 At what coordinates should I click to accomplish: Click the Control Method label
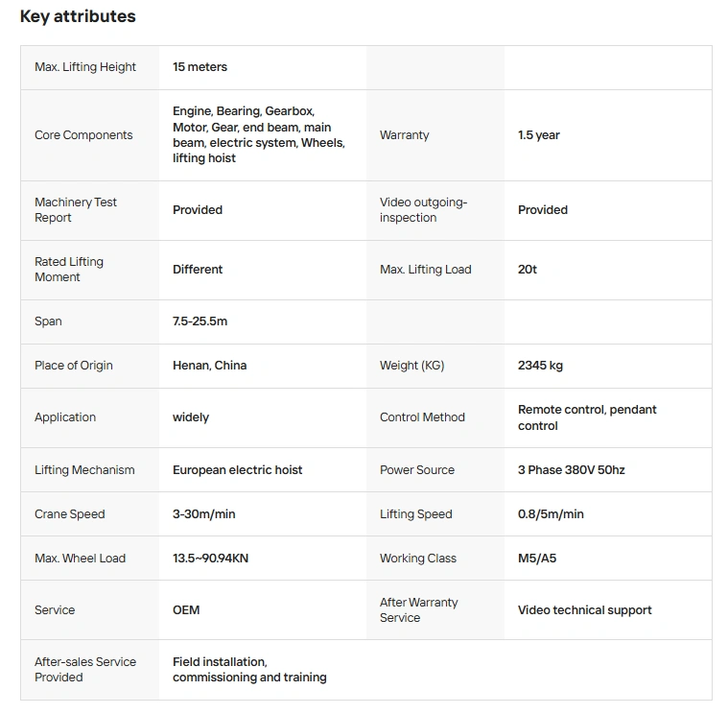pos(422,417)
